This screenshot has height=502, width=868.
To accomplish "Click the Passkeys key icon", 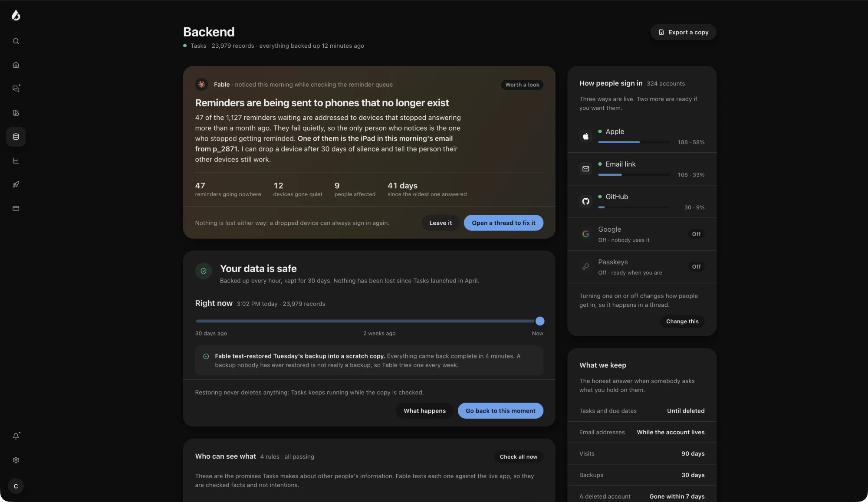I will point(585,266).
